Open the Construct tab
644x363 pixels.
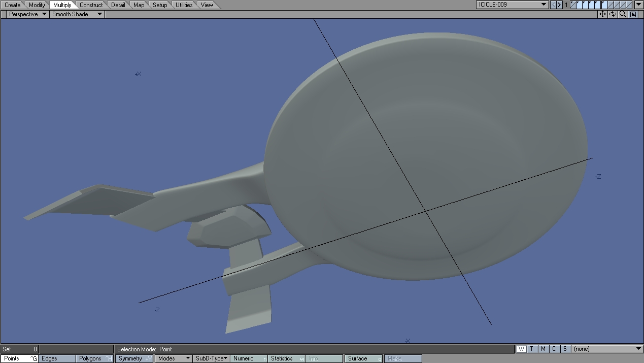coord(91,5)
